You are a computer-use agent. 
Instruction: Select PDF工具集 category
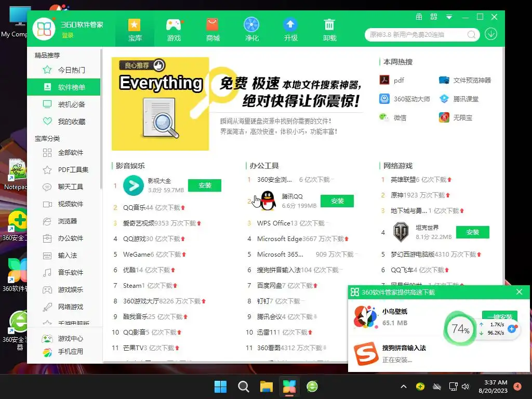[64, 170]
